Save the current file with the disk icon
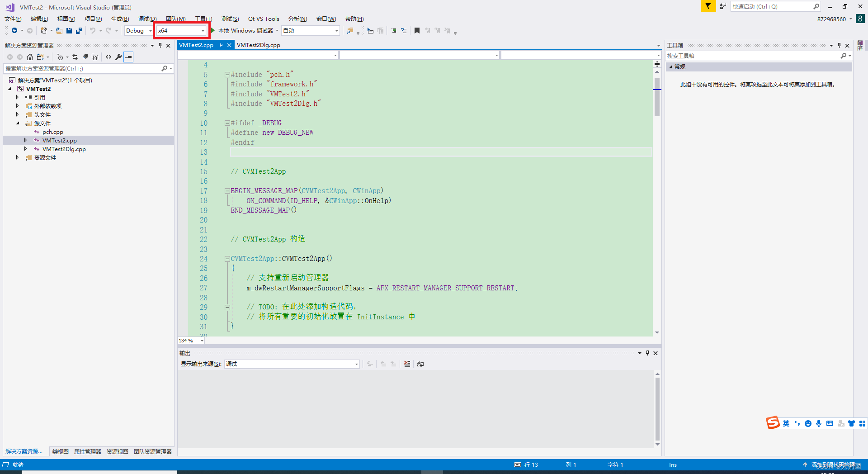The height and width of the screenshot is (474, 868). click(x=69, y=31)
